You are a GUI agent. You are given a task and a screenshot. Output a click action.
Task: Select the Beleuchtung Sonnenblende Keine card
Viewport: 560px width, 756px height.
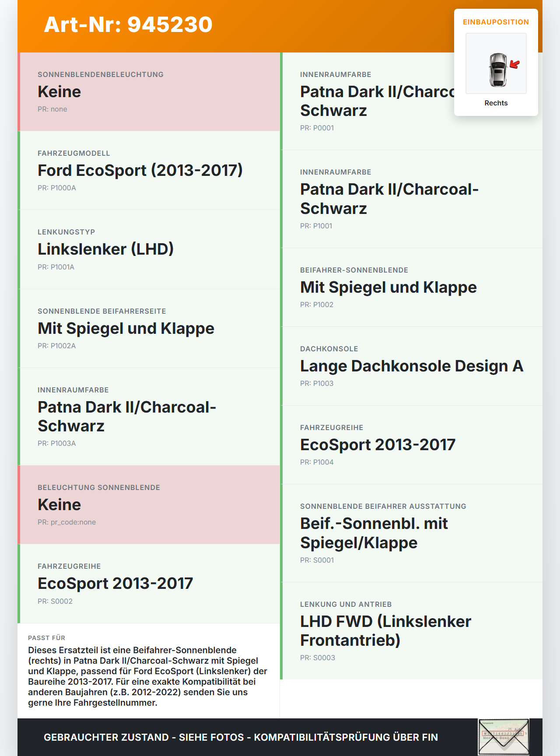[x=149, y=505]
